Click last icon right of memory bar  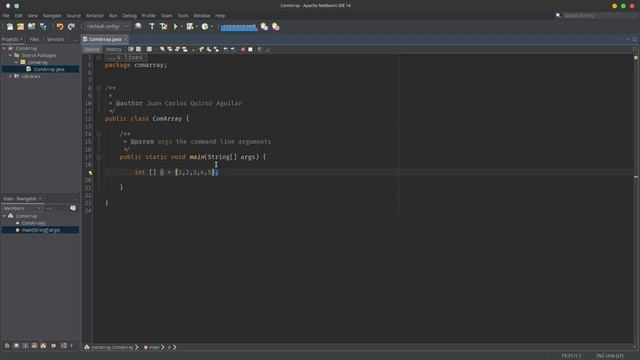[276, 27]
